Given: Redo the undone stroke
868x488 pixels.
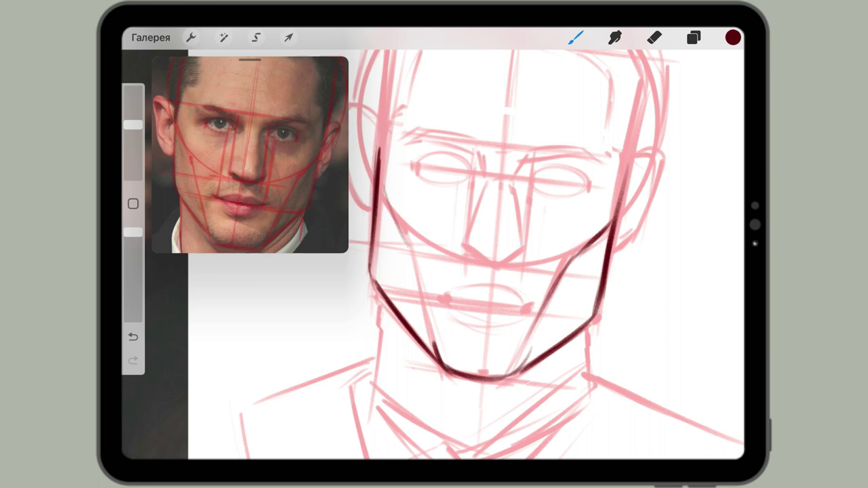Looking at the screenshot, I should point(133,361).
